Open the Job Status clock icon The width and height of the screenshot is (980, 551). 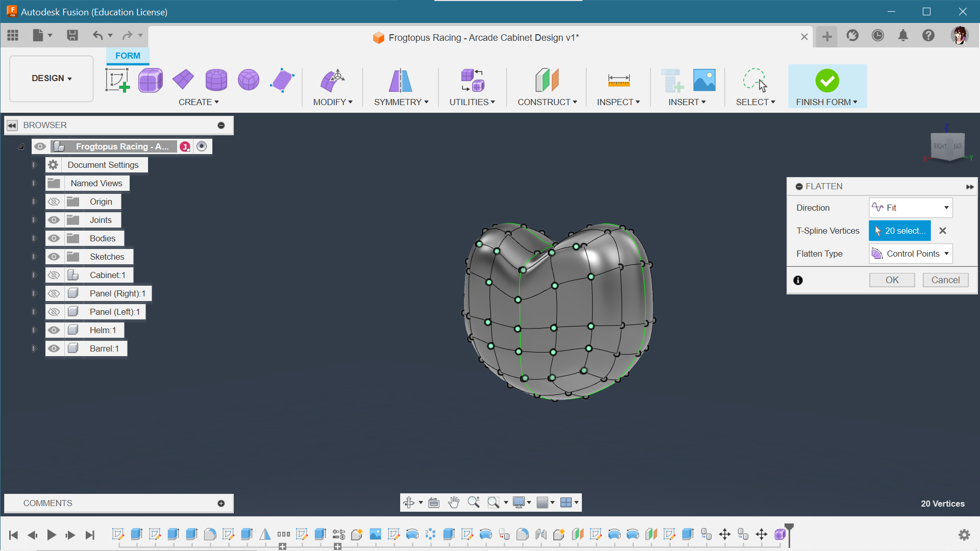pyautogui.click(x=878, y=35)
